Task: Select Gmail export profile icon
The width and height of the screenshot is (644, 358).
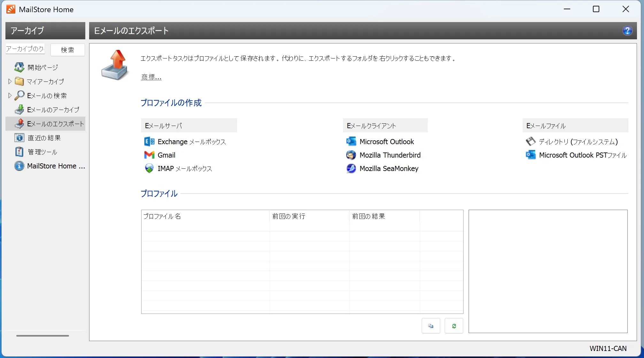Action: [149, 155]
